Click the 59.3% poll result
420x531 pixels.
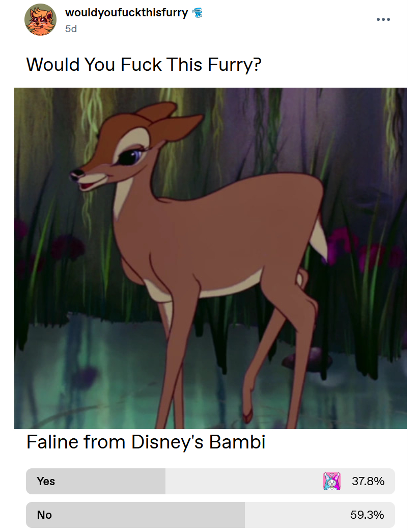367,515
